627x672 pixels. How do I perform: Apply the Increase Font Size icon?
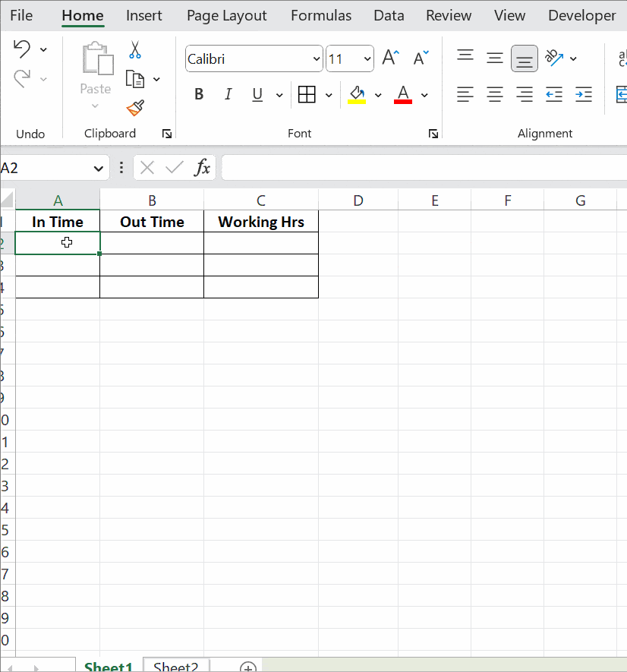pos(389,55)
